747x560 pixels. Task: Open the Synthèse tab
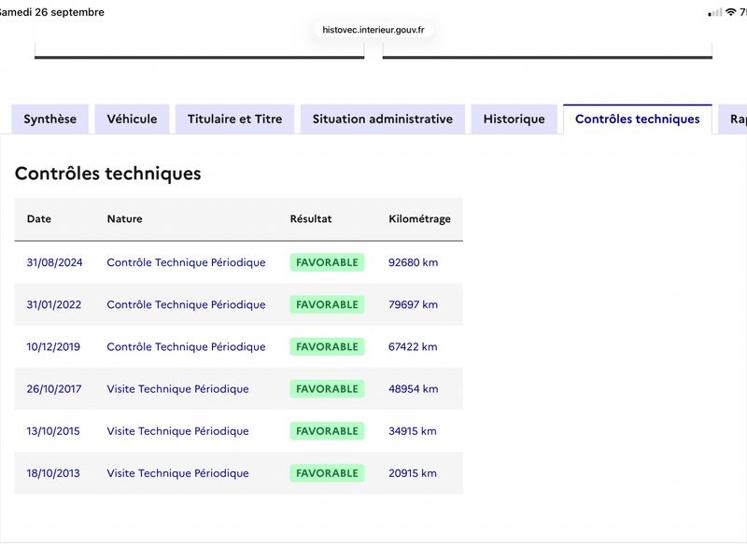point(50,119)
